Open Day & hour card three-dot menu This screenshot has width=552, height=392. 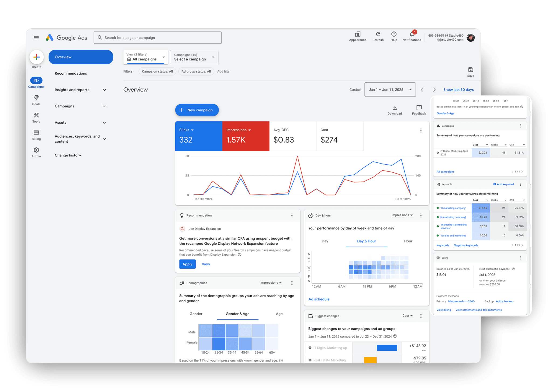coord(421,216)
